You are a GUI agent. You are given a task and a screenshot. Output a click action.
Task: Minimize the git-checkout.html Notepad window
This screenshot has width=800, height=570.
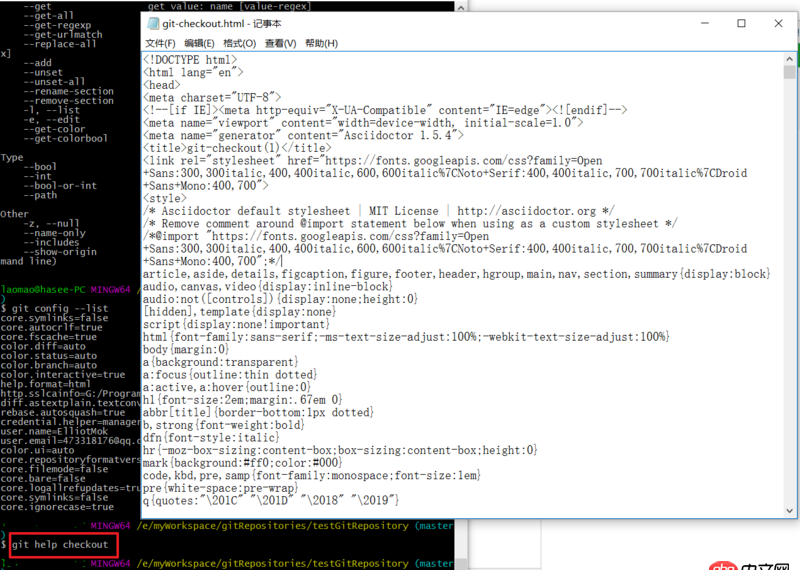pyautogui.click(x=705, y=23)
